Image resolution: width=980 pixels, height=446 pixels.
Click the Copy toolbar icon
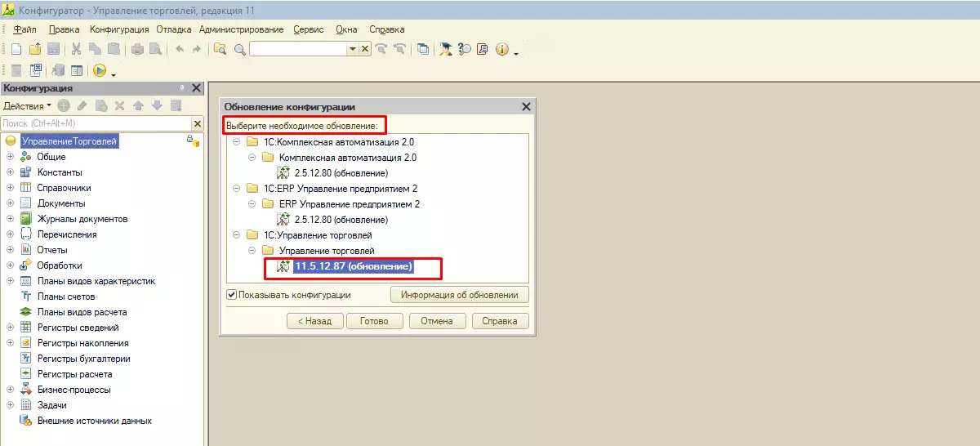95,49
